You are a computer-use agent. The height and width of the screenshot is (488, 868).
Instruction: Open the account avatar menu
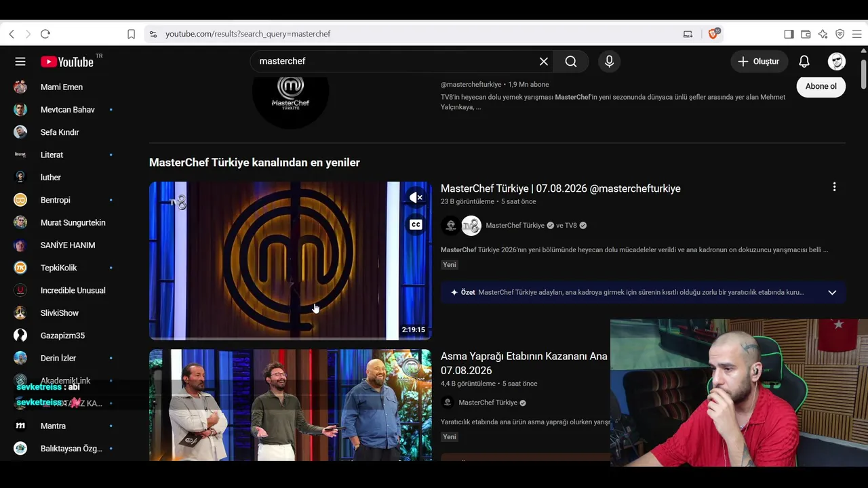(837, 62)
